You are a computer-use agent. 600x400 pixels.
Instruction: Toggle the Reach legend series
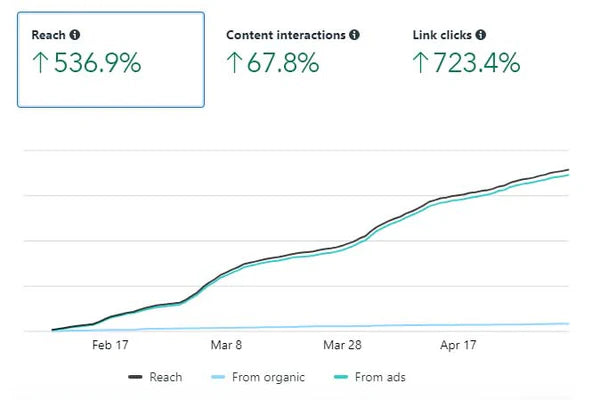(x=165, y=377)
